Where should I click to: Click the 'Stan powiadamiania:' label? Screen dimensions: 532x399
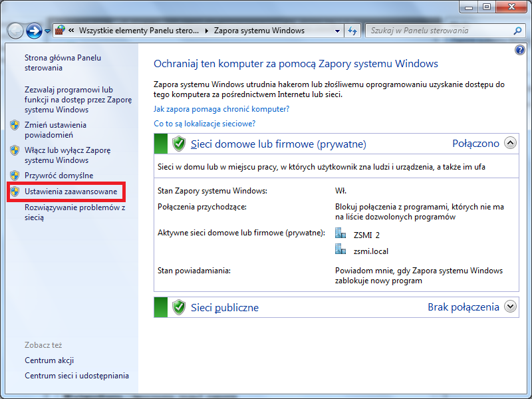[194, 271]
